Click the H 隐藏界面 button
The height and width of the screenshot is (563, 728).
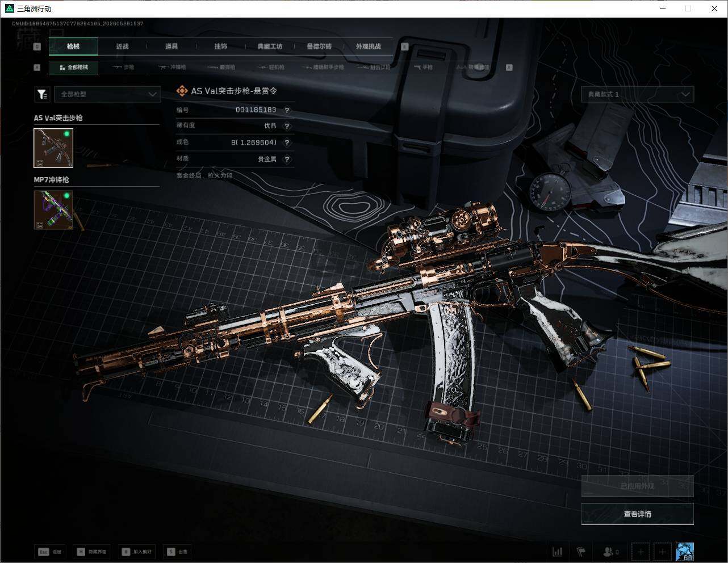(93, 552)
